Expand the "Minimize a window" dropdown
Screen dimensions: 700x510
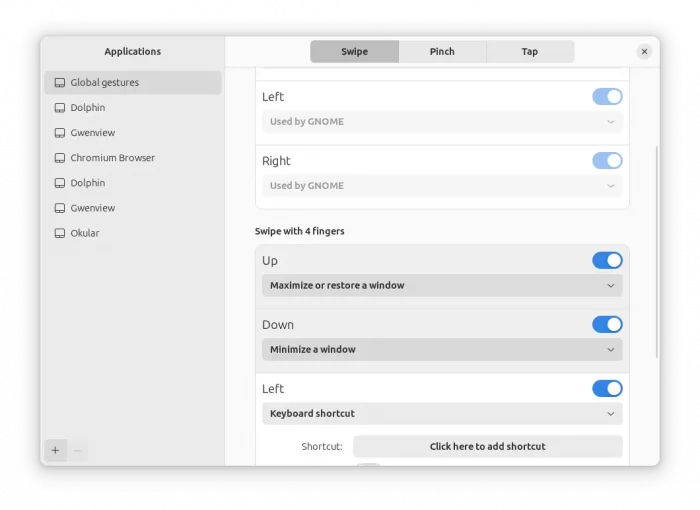point(441,350)
